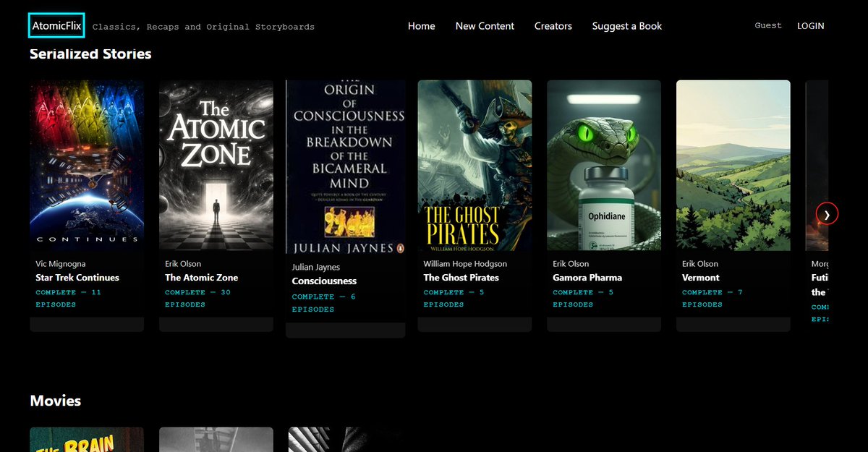868x452 pixels.
Task: Click author name Julian Jaynes
Action: 316,268
